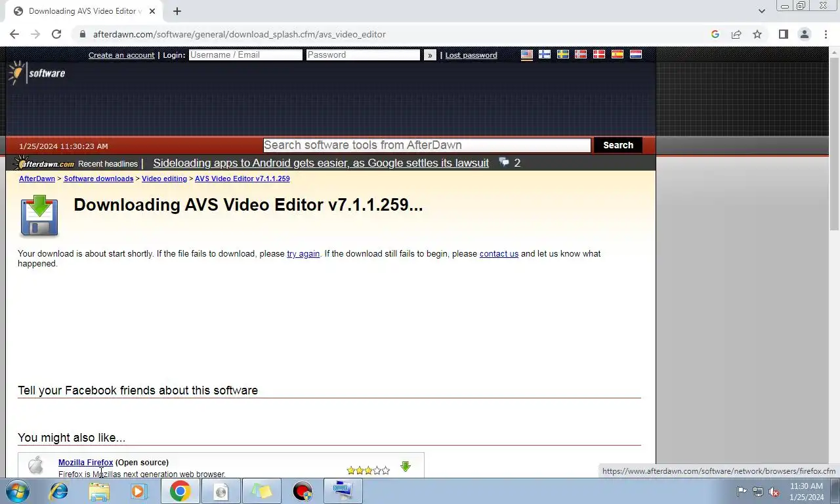
Task: View site information lock icon
Action: tap(82, 34)
